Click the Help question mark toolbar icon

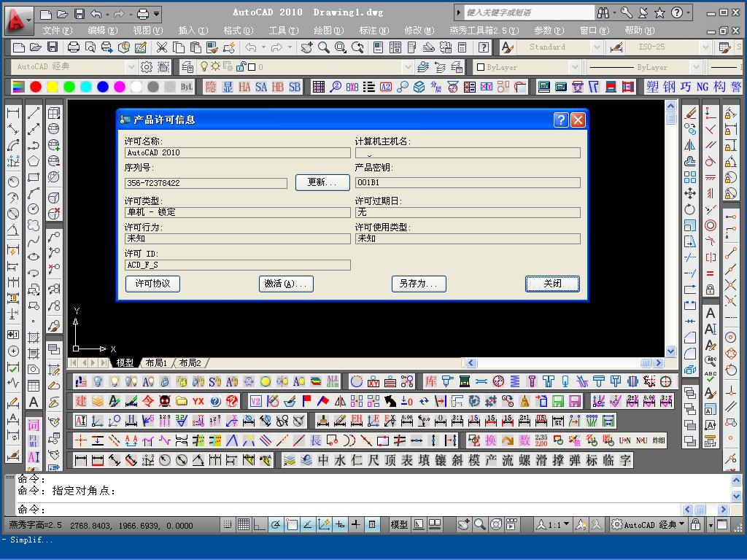[484, 47]
